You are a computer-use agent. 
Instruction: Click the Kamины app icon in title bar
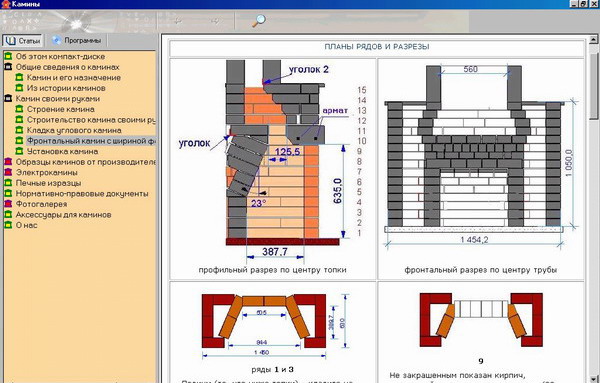5,4
